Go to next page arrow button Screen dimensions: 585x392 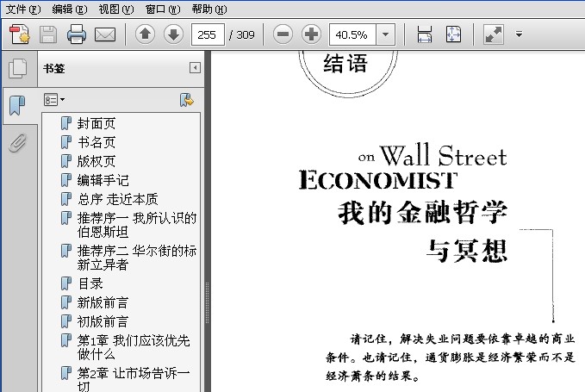[x=173, y=34]
